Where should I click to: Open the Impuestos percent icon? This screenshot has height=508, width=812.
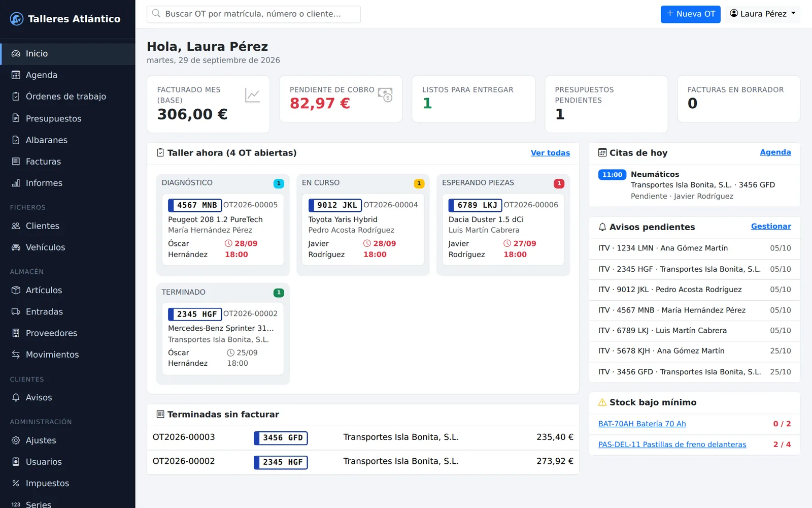16,483
